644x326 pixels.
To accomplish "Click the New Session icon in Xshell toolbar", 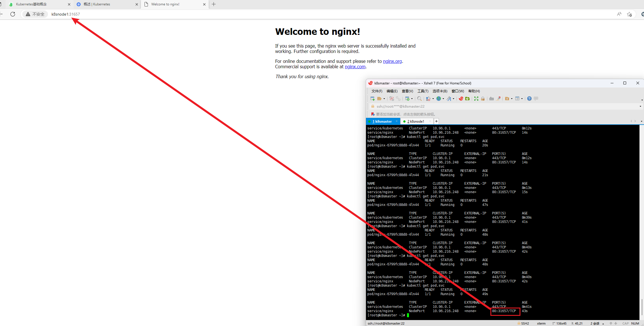I will (x=372, y=99).
